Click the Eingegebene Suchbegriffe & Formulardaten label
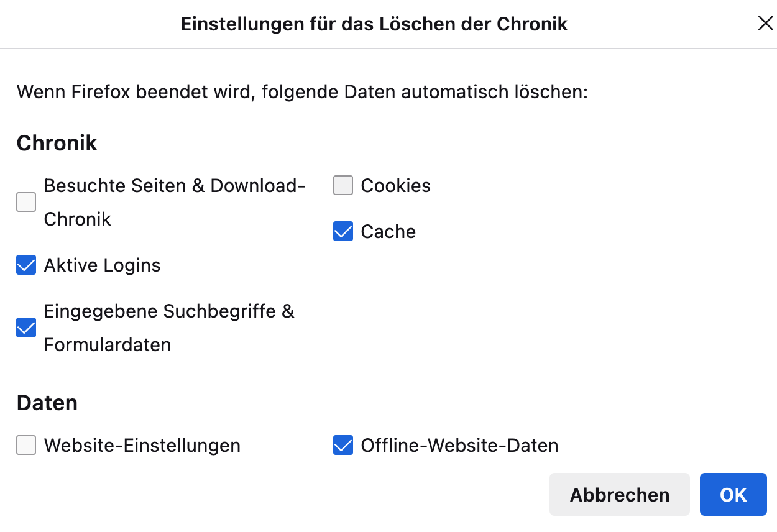The image size is (777, 532). (x=168, y=328)
